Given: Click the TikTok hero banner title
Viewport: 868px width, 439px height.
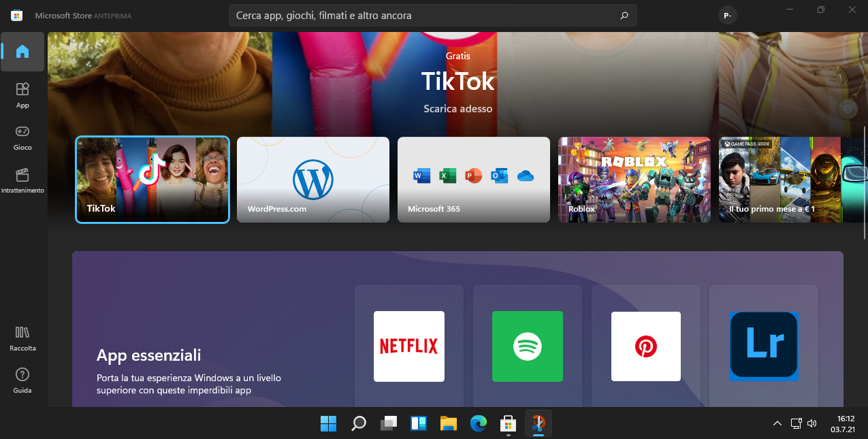Looking at the screenshot, I should 457,82.
